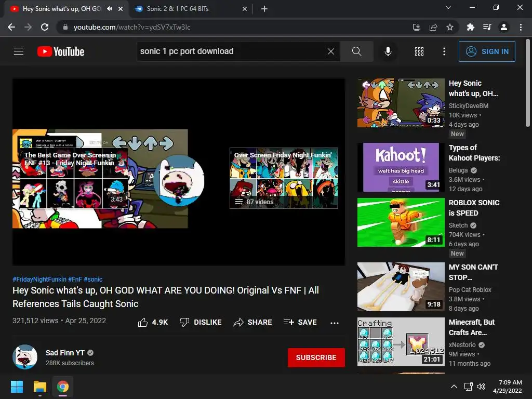
Task: Open the network tray icon
Action: pyautogui.click(x=469, y=387)
